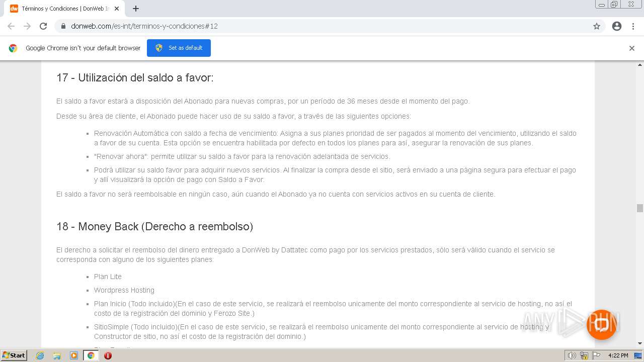
Task: Bookmark this page with the star icon
Action: tap(597, 26)
